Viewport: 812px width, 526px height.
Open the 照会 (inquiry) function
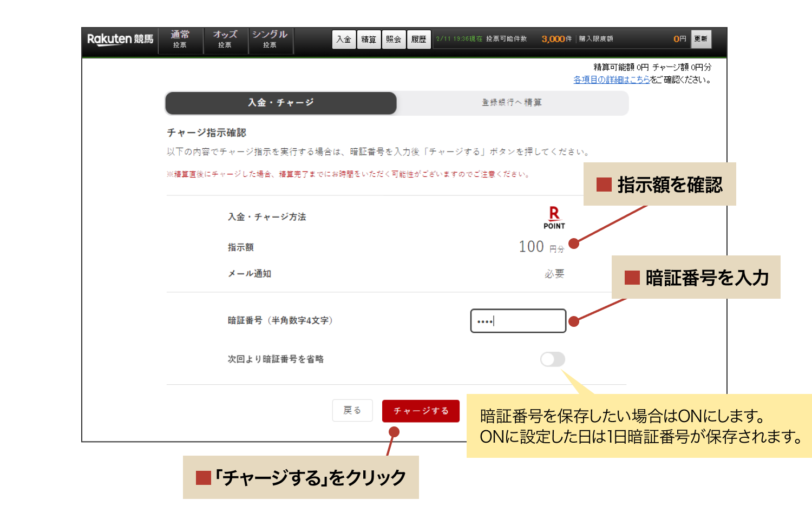pos(394,39)
